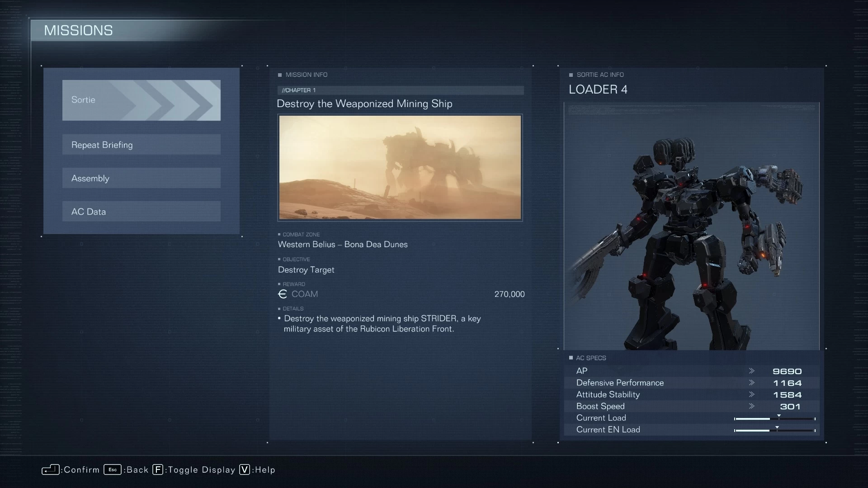Click the COAM currency symbol icon
Image resolution: width=868 pixels, height=488 pixels.
click(283, 294)
